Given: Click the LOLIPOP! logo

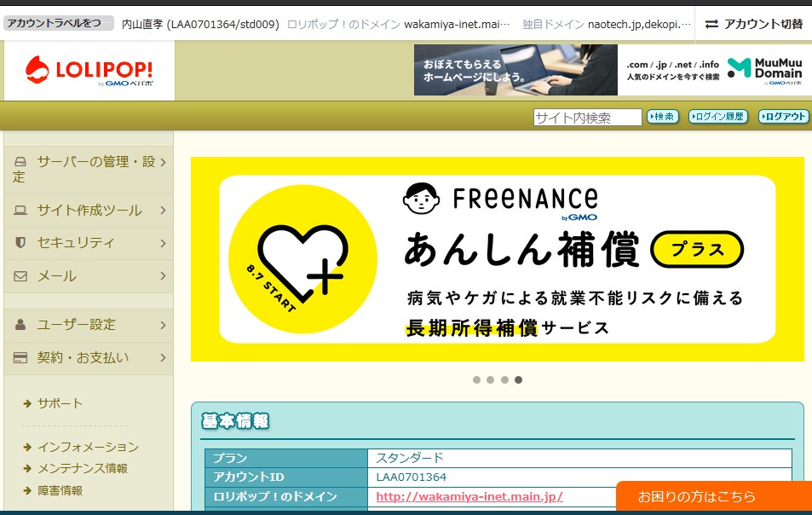Looking at the screenshot, I should (89, 71).
